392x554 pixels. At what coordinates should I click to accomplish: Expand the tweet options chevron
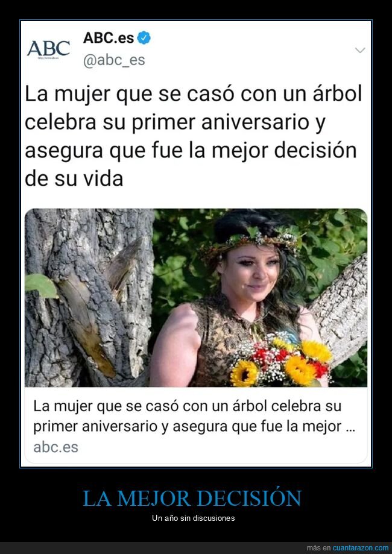(x=360, y=50)
